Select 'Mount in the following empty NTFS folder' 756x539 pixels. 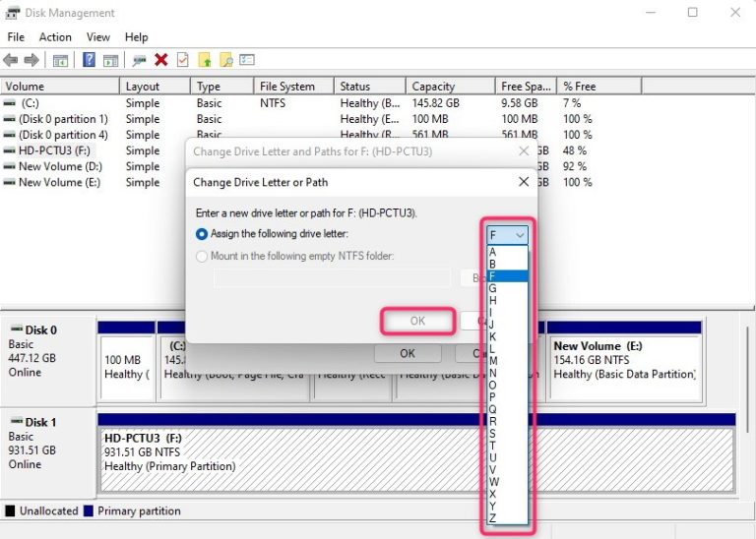[202, 256]
